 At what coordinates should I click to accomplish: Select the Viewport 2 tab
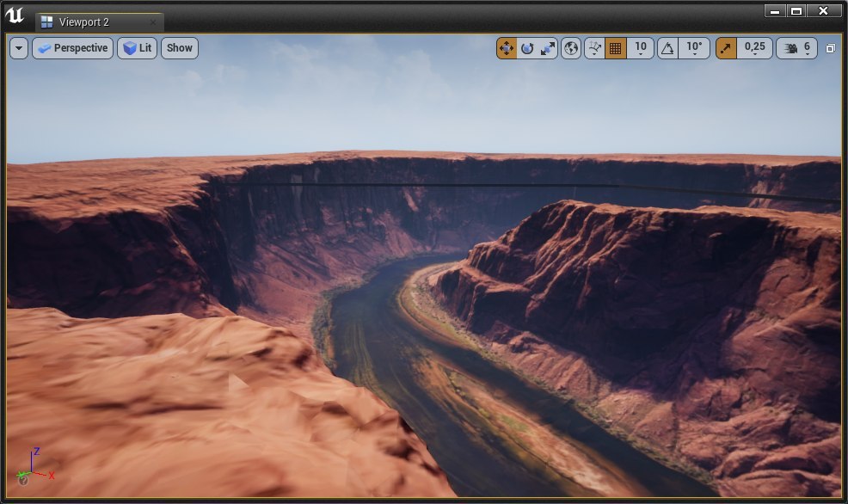[x=100, y=22]
